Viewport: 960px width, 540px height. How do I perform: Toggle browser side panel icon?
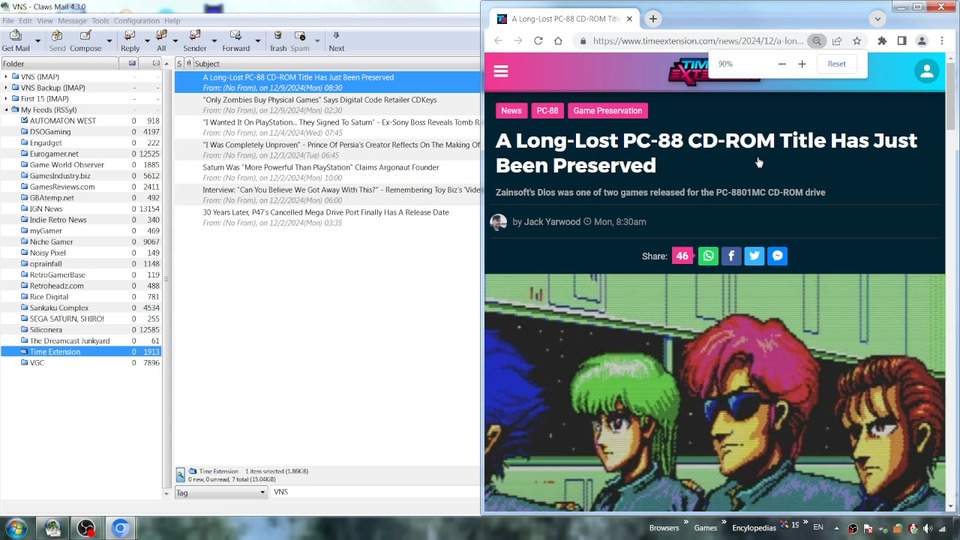coord(902,41)
